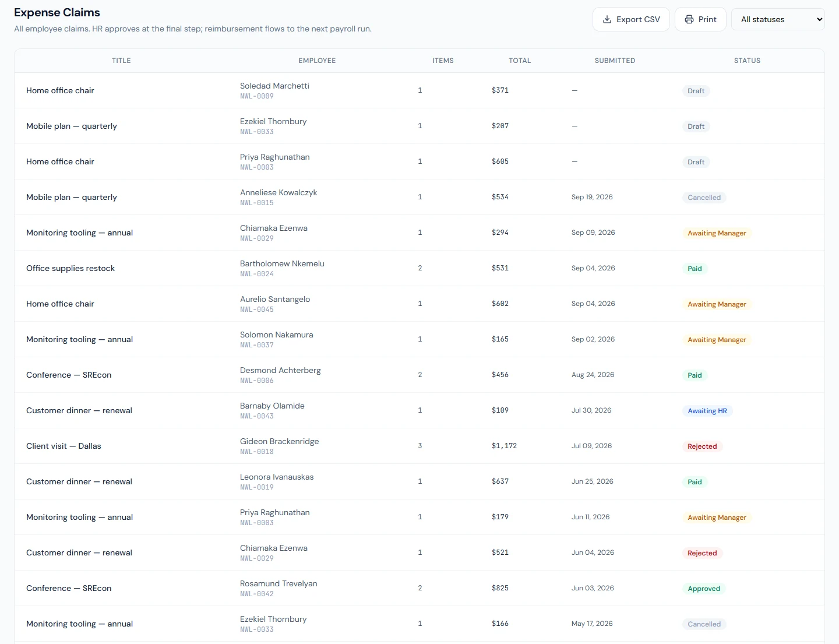This screenshot has height=644, width=839.
Task: Click employee name Ezekiel Thornbury with ID NWL-0033 $207
Action: 273,121
